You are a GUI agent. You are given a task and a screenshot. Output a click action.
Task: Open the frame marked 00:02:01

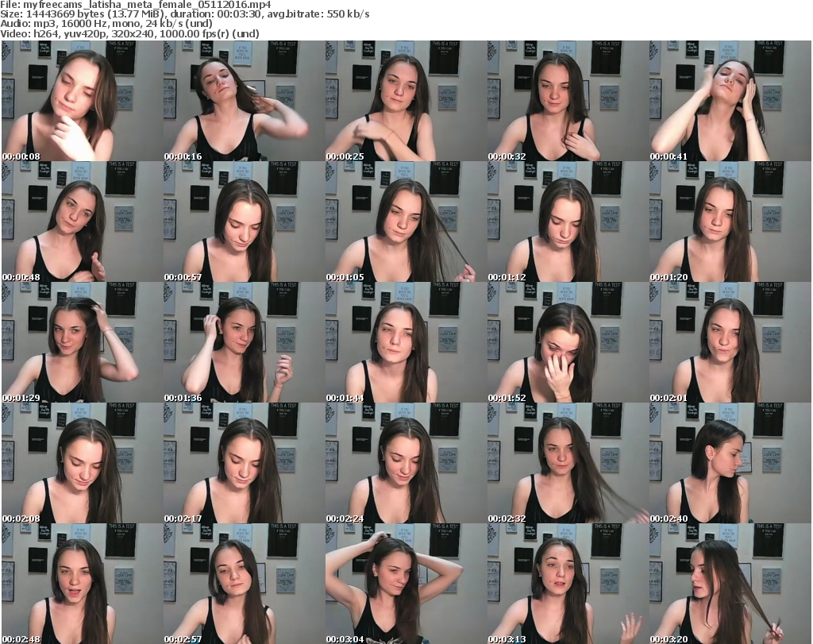730,342
